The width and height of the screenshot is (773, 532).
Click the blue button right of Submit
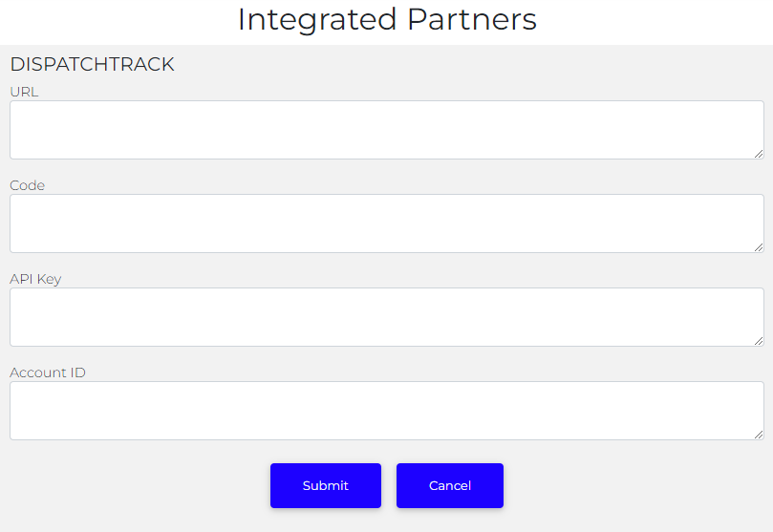click(449, 485)
